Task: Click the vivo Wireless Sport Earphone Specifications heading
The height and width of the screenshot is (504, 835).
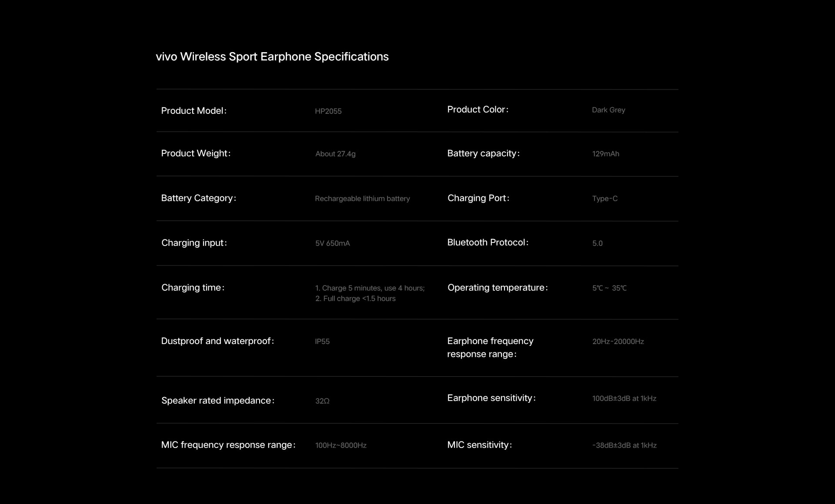Action: click(x=272, y=57)
